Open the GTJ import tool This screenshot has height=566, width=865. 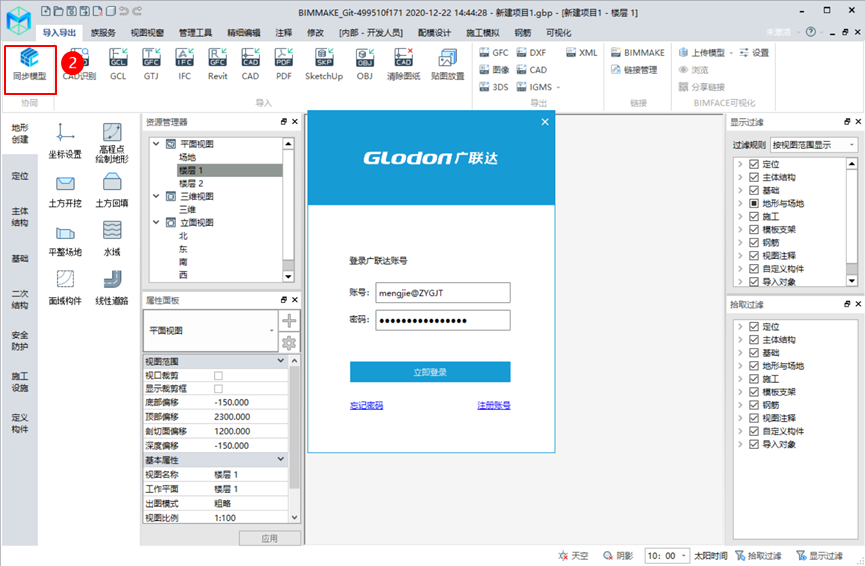coord(151,65)
